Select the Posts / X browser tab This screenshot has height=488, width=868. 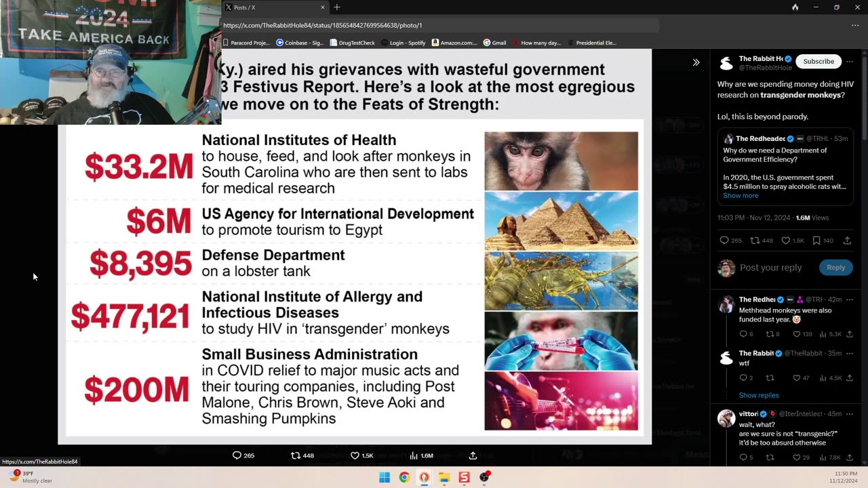click(275, 7)
